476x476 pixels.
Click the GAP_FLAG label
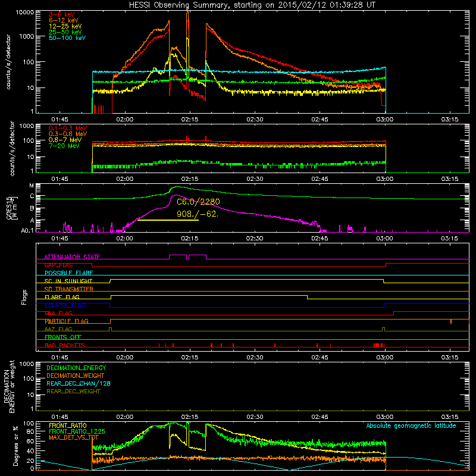click(x=58, y=265)
